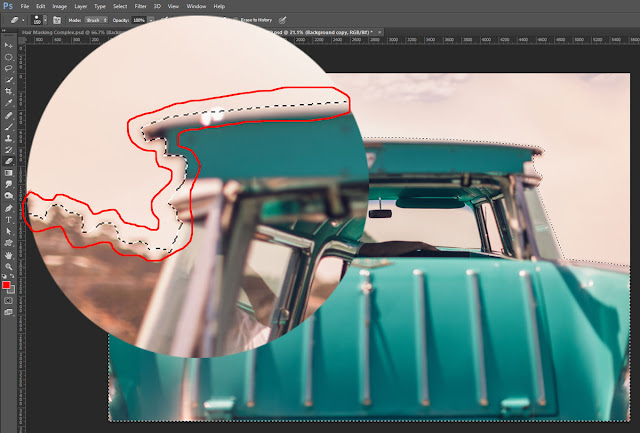Select the Elliptical Marquee tool
Viewport: 640px width, 433px height.
click(9, 57)
